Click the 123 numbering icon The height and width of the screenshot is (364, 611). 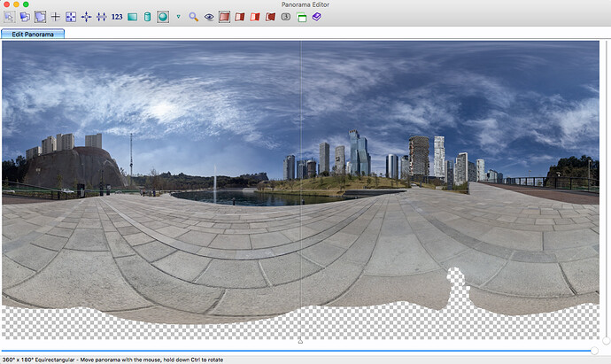(117, 17)
